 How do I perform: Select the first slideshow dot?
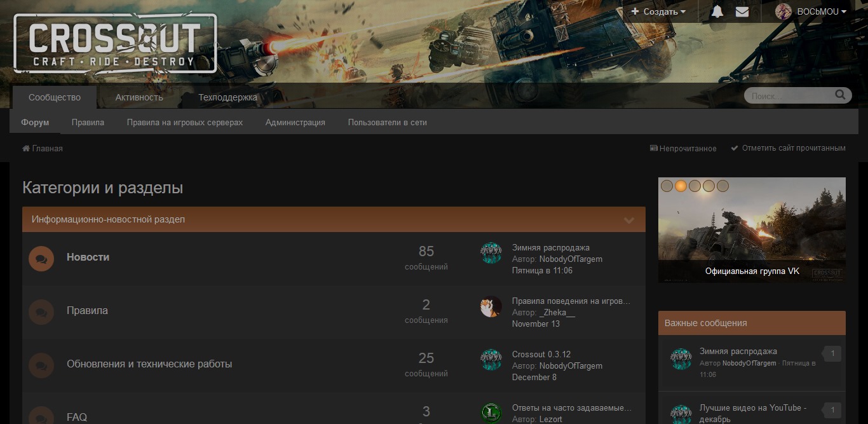coord(667,186)
